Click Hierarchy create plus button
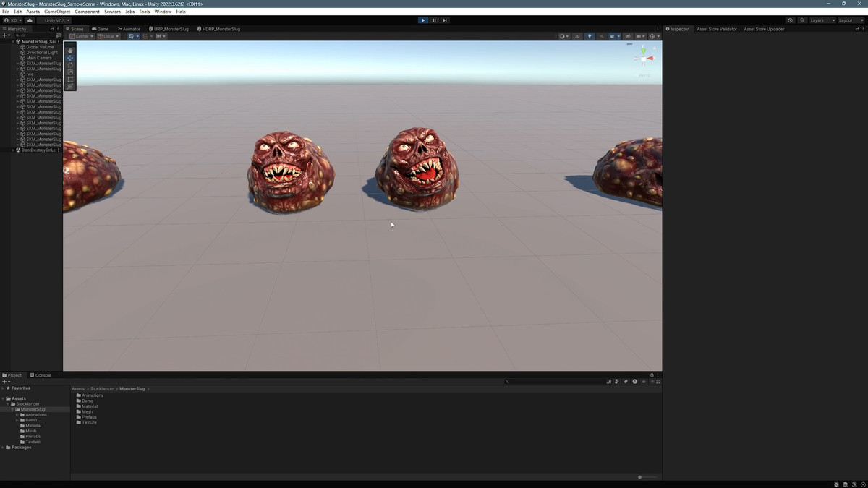868x488 pixels. pos(6,35)
